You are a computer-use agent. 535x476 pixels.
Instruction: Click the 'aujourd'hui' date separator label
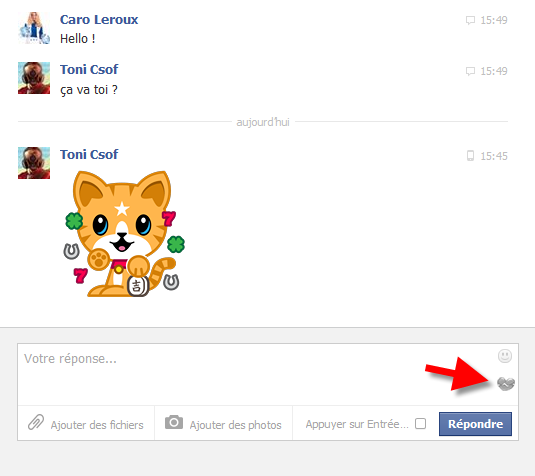click(x=263, y=122)
